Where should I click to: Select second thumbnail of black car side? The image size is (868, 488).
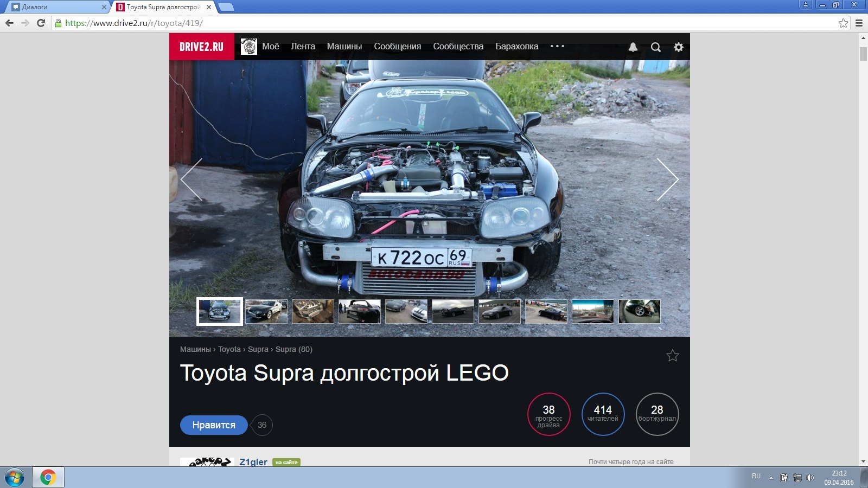tap(266, 312)
